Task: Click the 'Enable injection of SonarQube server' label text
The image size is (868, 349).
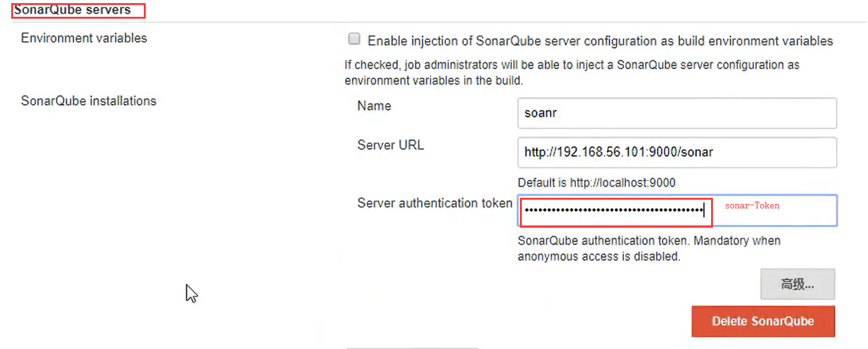Action: pyautogui.click(x=600, y=41)
